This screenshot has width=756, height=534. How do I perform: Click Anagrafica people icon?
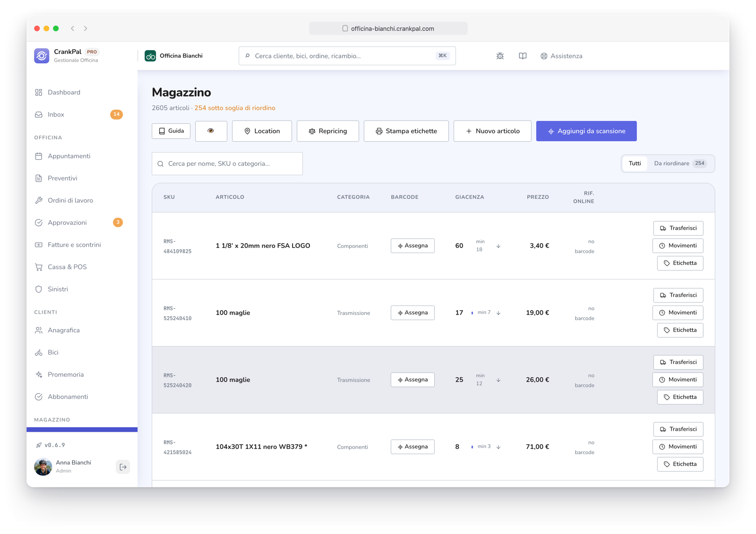[x=39, y=330]
